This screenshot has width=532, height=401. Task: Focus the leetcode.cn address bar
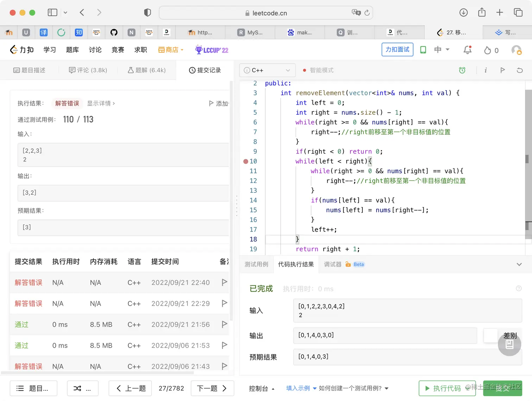266,13
